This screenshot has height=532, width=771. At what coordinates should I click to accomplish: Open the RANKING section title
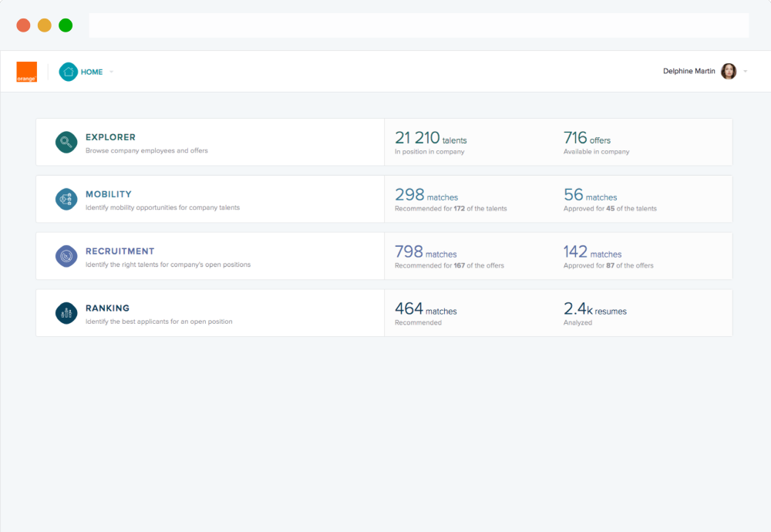click(x=107, y=308)
